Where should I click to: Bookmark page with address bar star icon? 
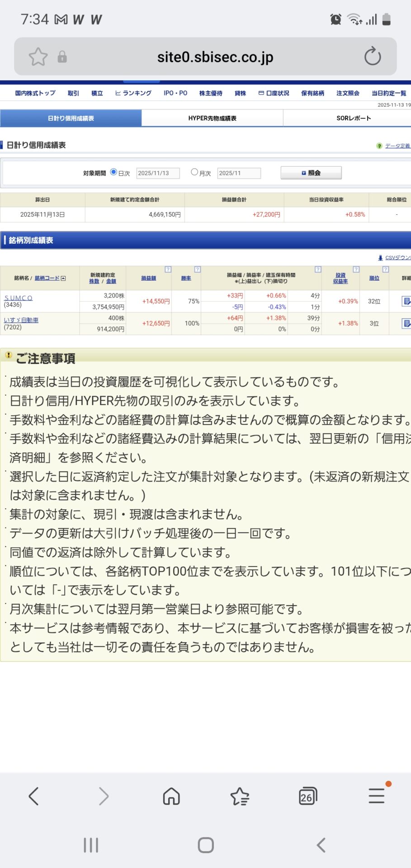point(38,57)
